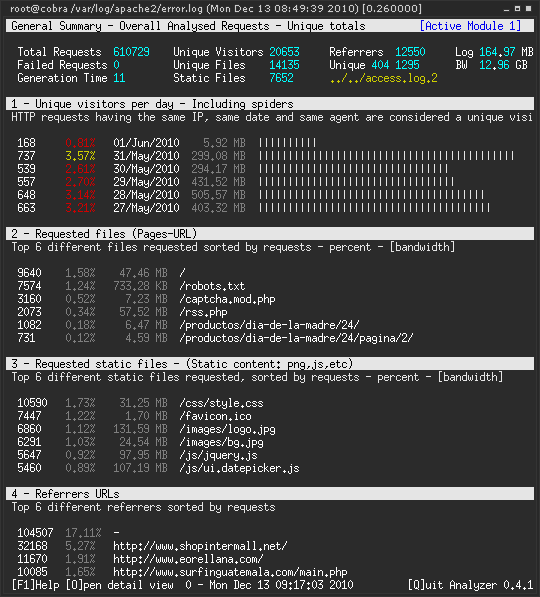Click the F1 Help shortcut label

(35, 585)
